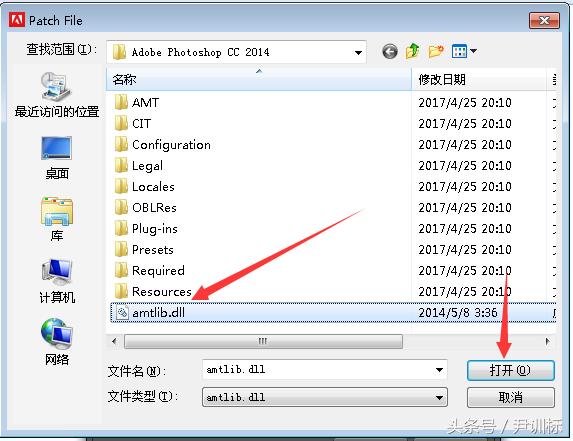Select the Resources folder
Screen dimensions: 573x441
pyautogui.click(x=153, y=292)
